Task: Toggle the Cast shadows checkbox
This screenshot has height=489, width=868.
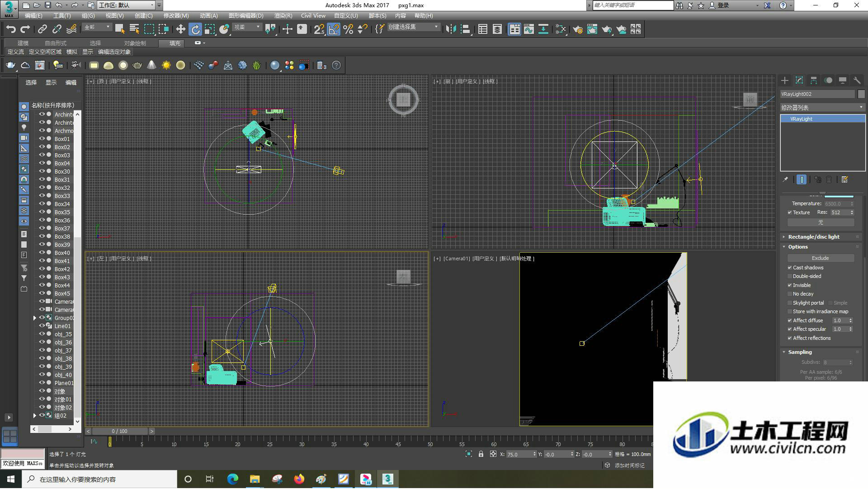Action: click(x=790, y=268)
